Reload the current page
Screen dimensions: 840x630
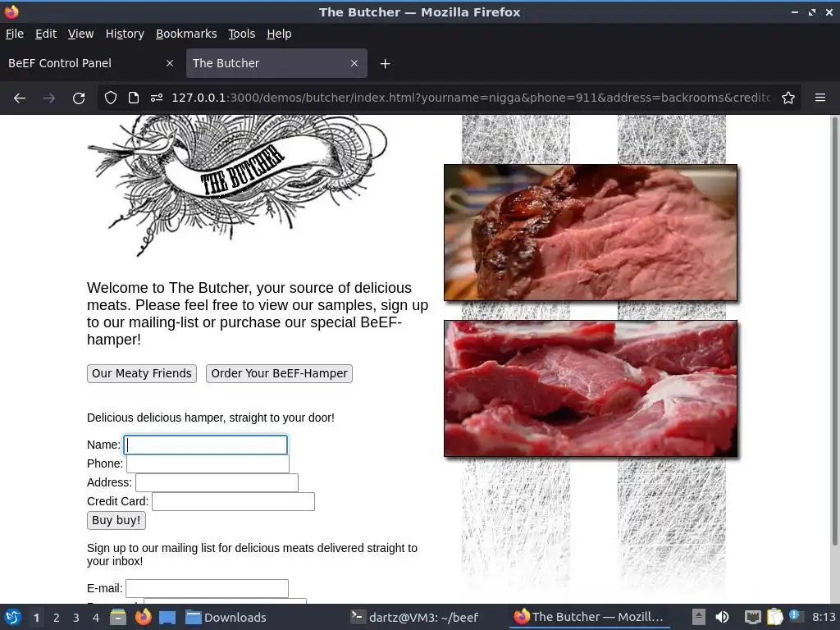(79, 98)
